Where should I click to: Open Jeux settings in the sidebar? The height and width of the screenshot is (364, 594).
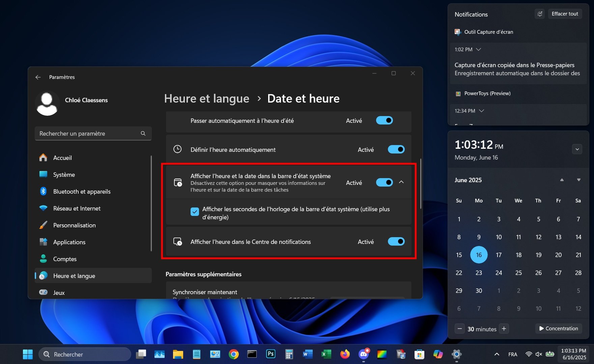pyautogui.click(x=59, y=292)
